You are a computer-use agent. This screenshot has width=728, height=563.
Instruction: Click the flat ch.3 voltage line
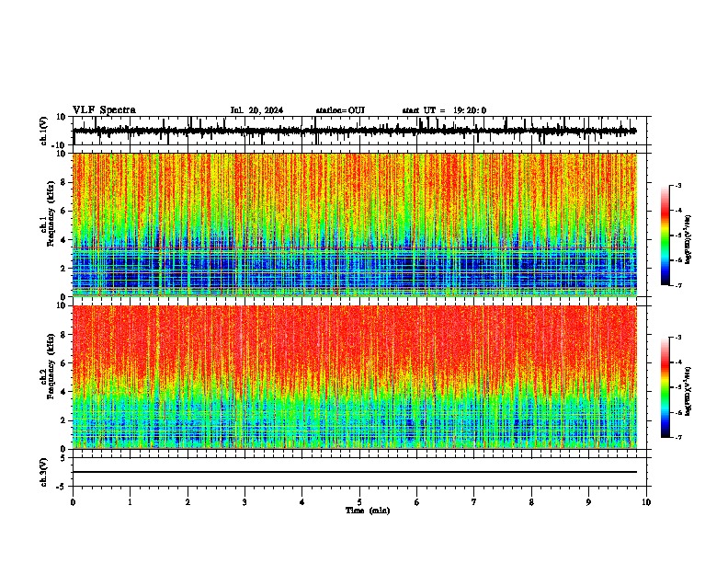click(x=354, y=472)
